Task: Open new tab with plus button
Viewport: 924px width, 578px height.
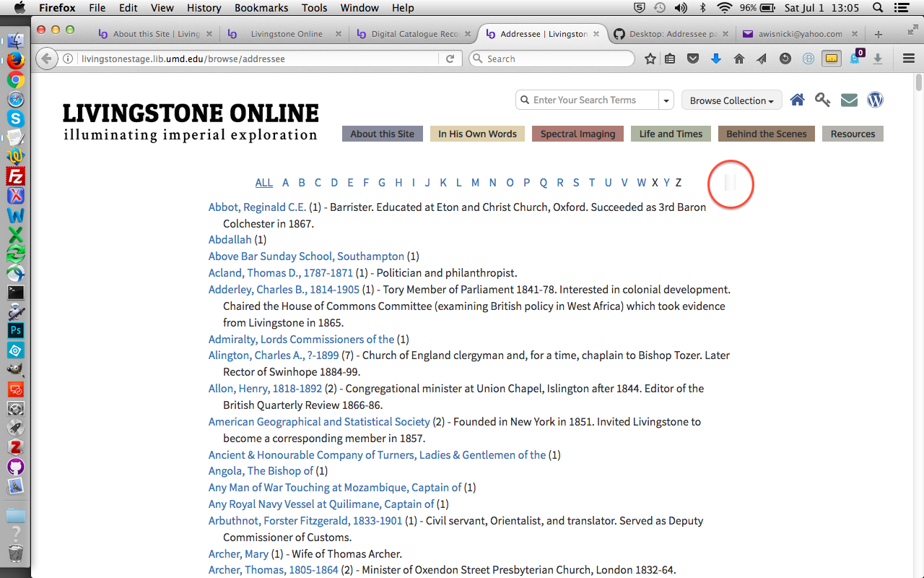Action: pyautogui.click(x=879, y=34)
